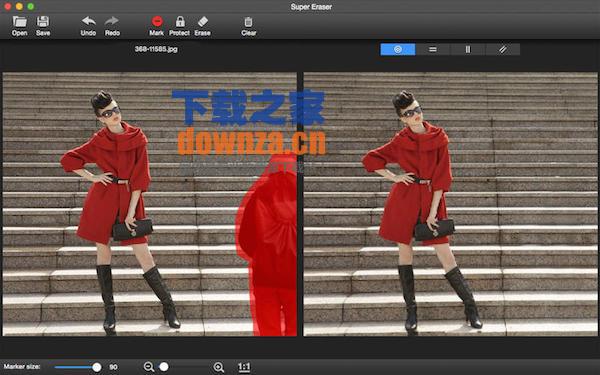Image resolution: width=600 pixels, height=375 pixels.
Task: Clear all markings with trash icon
Action: (248, 26)
